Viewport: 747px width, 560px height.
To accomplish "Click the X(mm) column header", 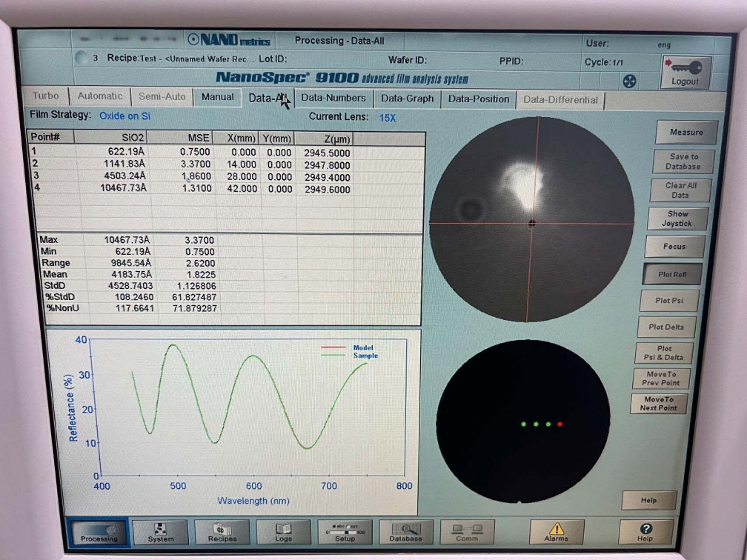I will tap(236, 138).
